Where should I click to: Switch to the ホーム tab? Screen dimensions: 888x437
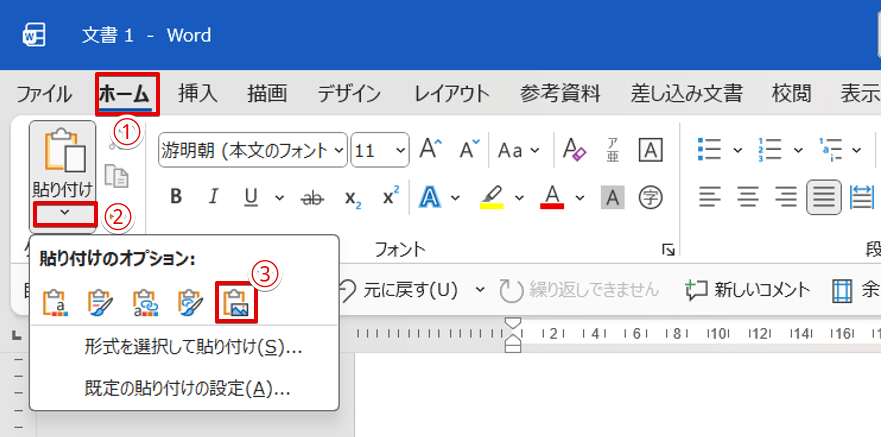pos(124,94)
